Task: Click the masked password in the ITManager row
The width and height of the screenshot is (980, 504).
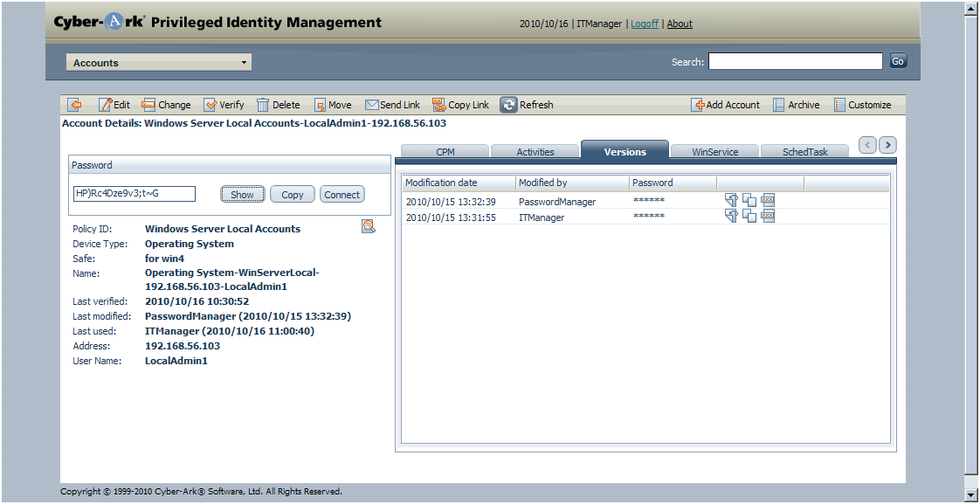Action: [649, 217]
